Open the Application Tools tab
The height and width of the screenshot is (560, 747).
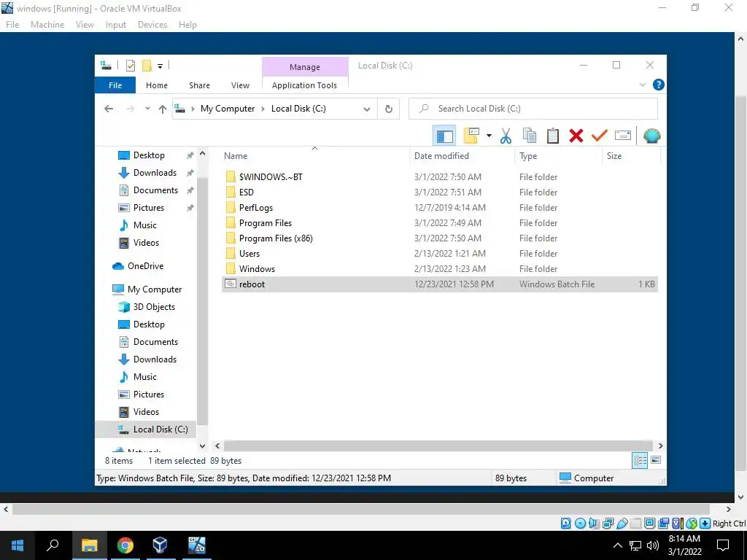(x=304, y=85)
